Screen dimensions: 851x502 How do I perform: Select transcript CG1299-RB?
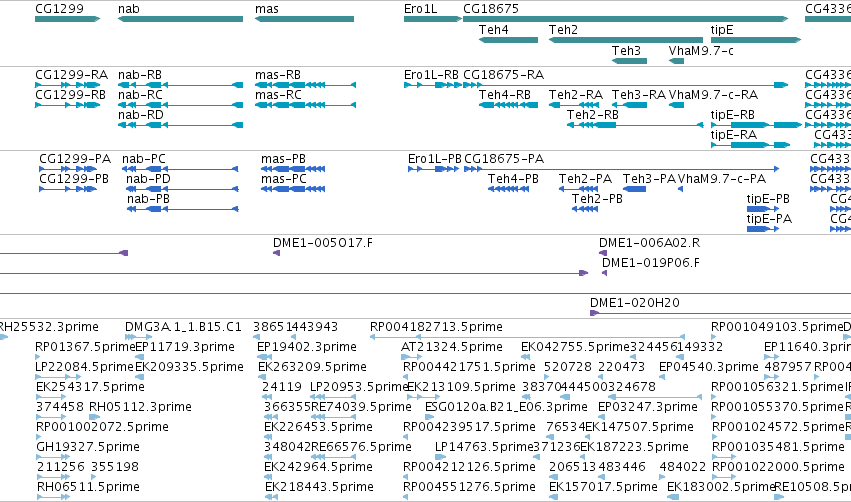pos(71,95)
